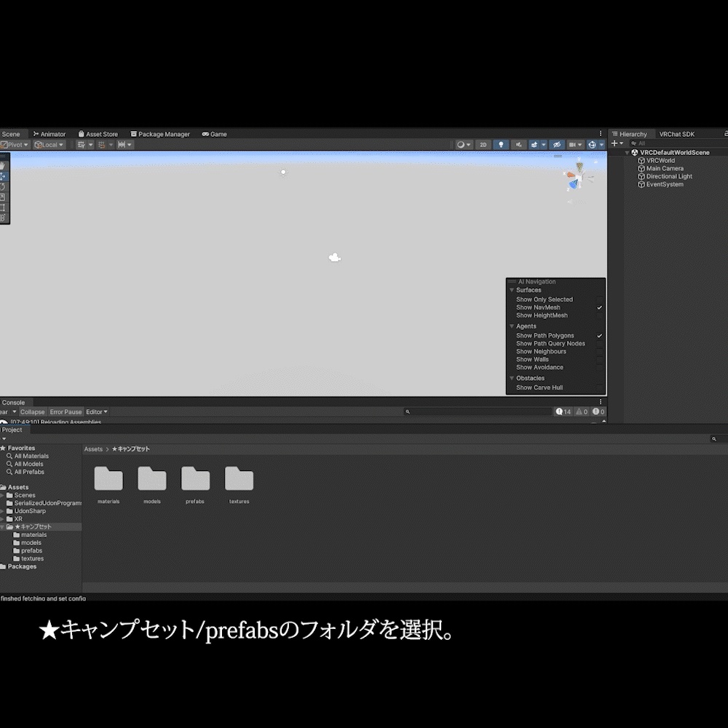Click the search icon in the Project panel
Screen dimensions: 728x728
[x=715, y=438]
